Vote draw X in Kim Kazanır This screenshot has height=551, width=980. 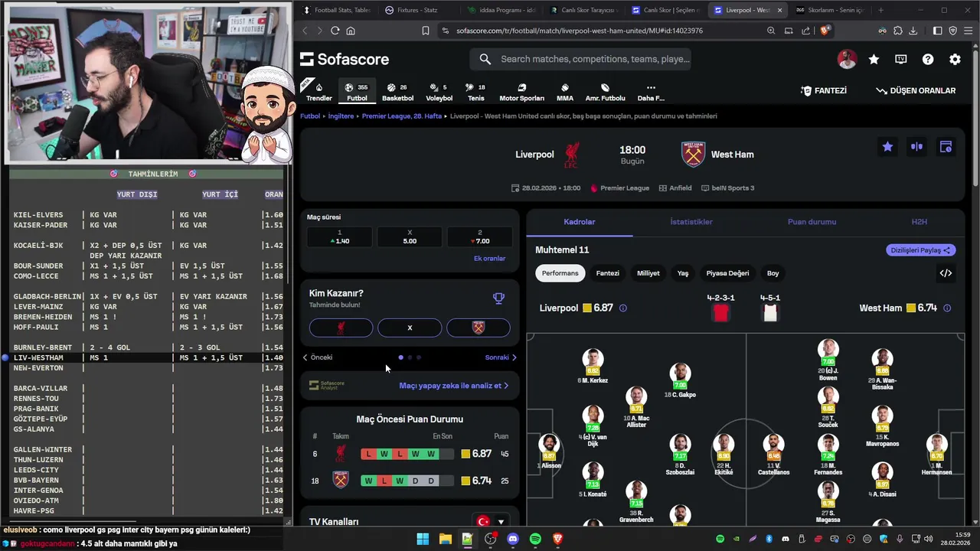pos(410,328)
